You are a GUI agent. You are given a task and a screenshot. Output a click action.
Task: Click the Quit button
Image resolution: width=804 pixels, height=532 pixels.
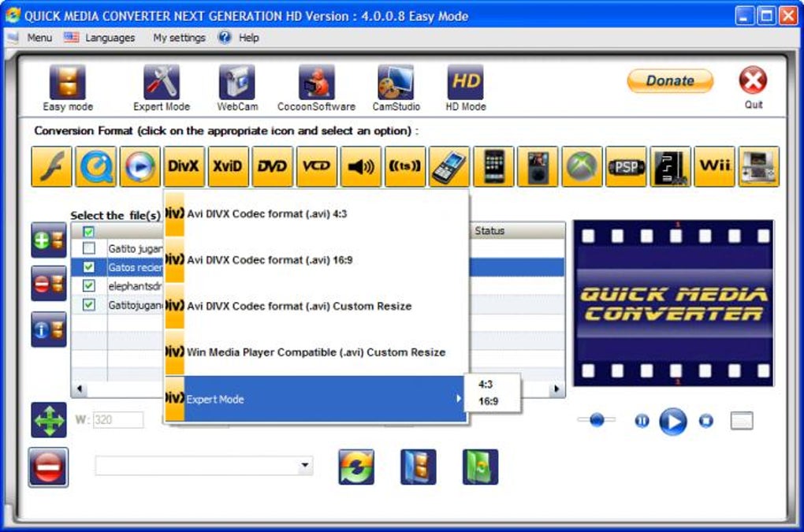[753, 87]
